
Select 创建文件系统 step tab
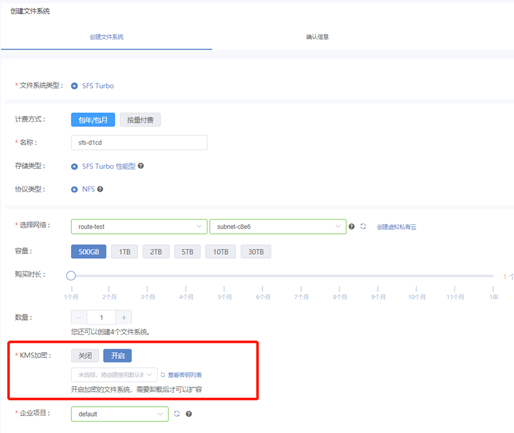(x=106, y=37)
